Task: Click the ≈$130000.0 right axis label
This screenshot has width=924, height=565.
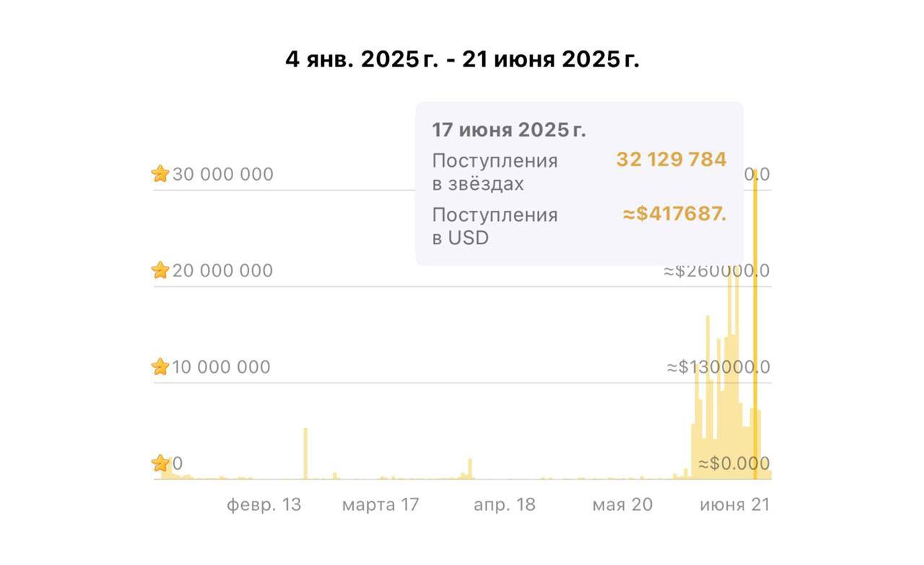Action: click(x=718, y=367)
